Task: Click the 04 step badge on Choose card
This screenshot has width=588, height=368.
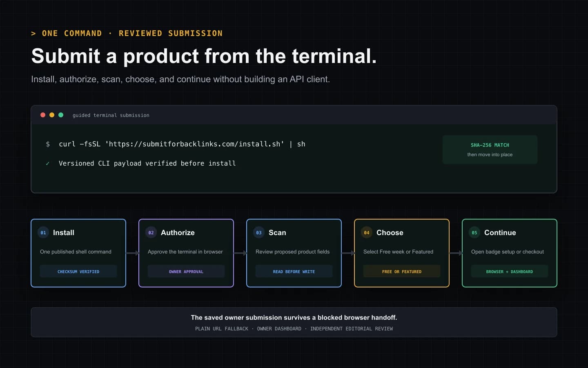Action: coord(367,233)
